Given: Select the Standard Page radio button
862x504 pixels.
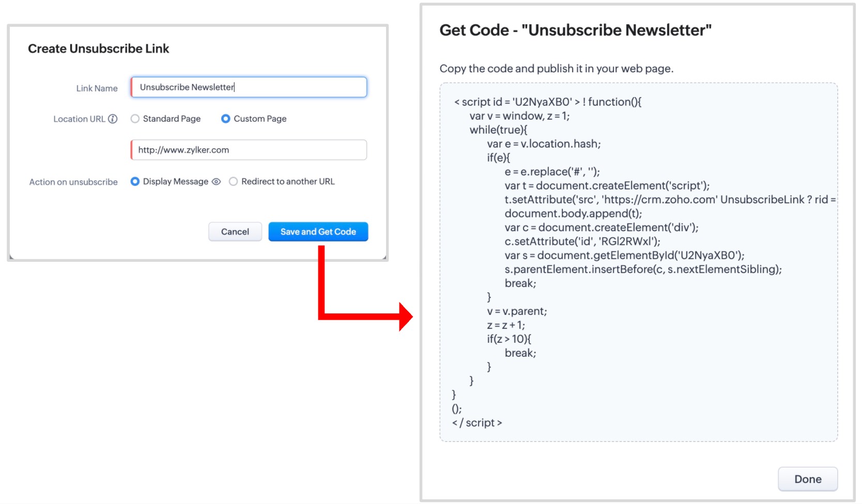Looking at the screenshot, I should coord(135,119).
